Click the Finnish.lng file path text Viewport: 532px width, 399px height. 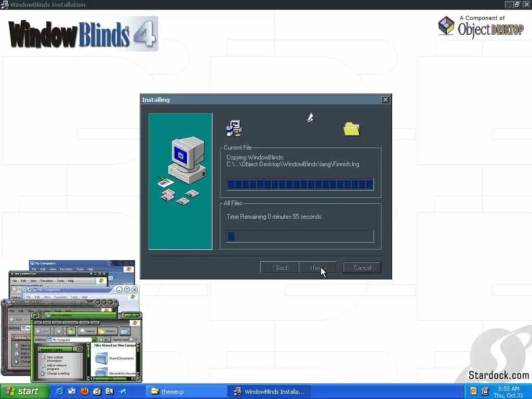[293, 164]
